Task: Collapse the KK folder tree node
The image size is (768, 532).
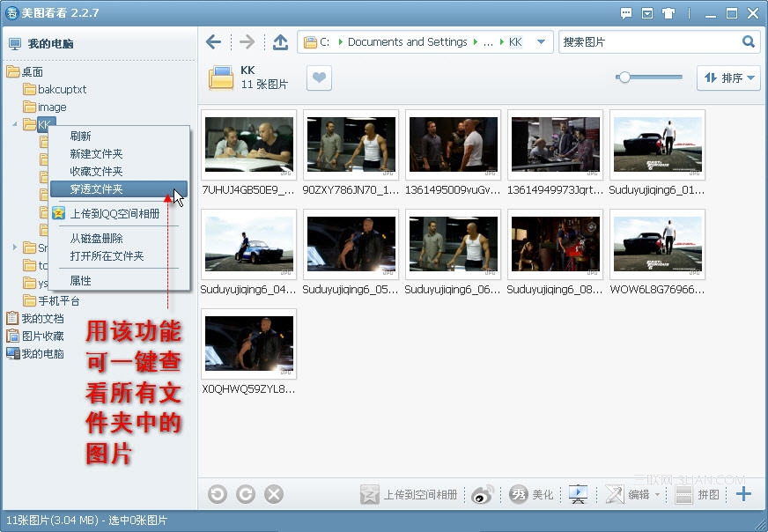Action: click(x=15, y=124)
